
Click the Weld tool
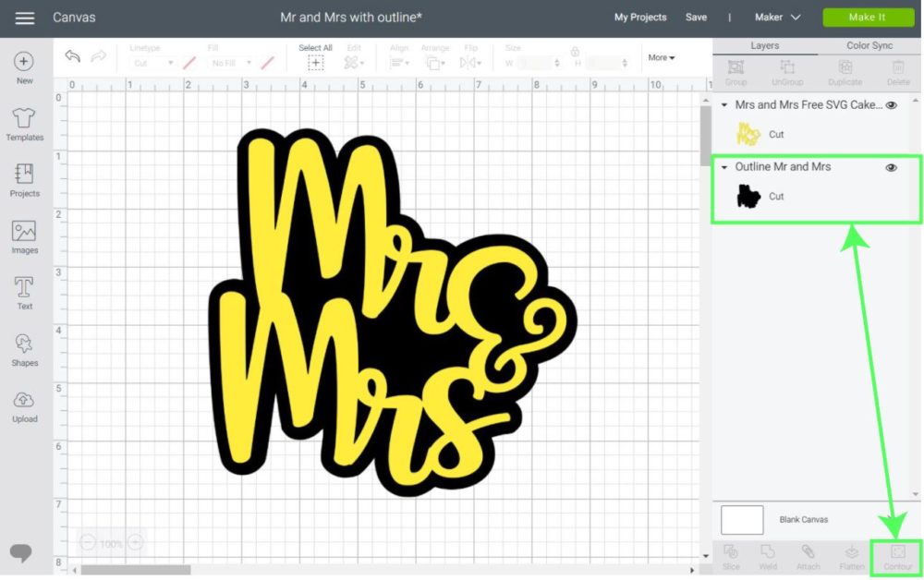pos(768,557)
